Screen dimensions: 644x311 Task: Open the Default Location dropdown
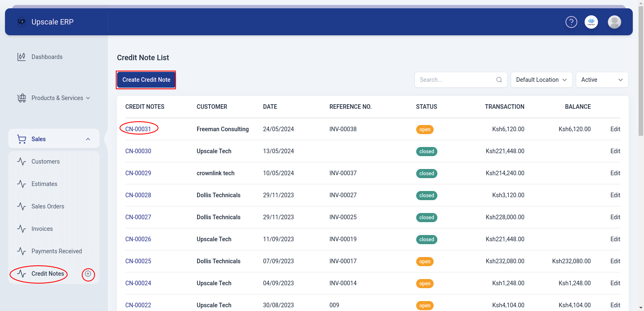pyautogui.click(x=542, y=80)
